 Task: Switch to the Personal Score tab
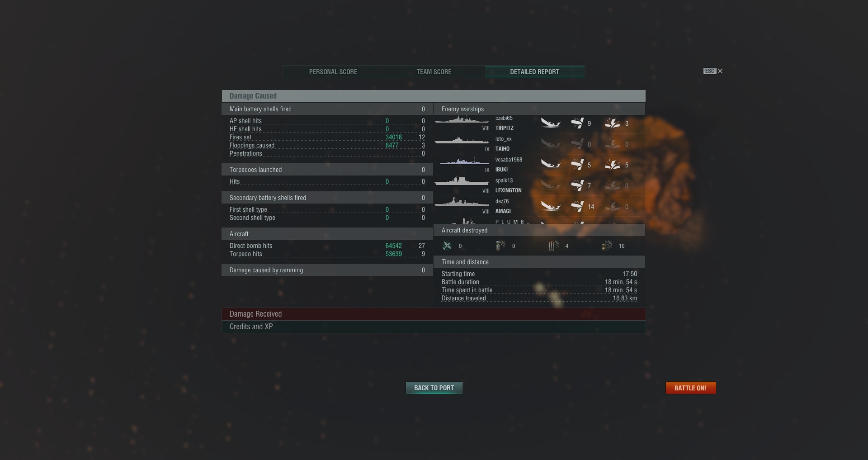coord(333,72)
